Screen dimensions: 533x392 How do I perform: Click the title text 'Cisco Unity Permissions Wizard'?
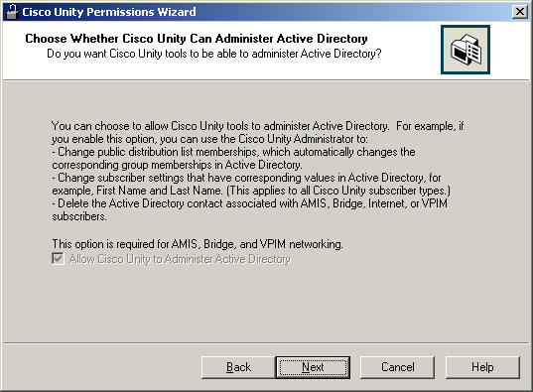click(109, 12)
